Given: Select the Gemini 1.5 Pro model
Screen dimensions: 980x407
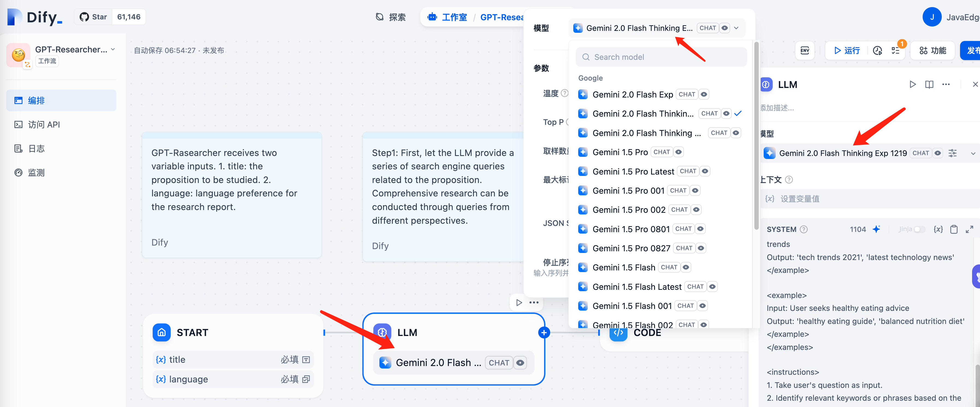Looking at the screenshot, I should (x=661, y=152).
